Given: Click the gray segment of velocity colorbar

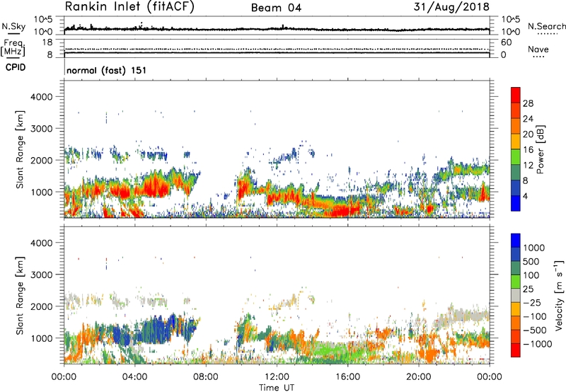Looking at the screenshot, I should tap(516, 296).
